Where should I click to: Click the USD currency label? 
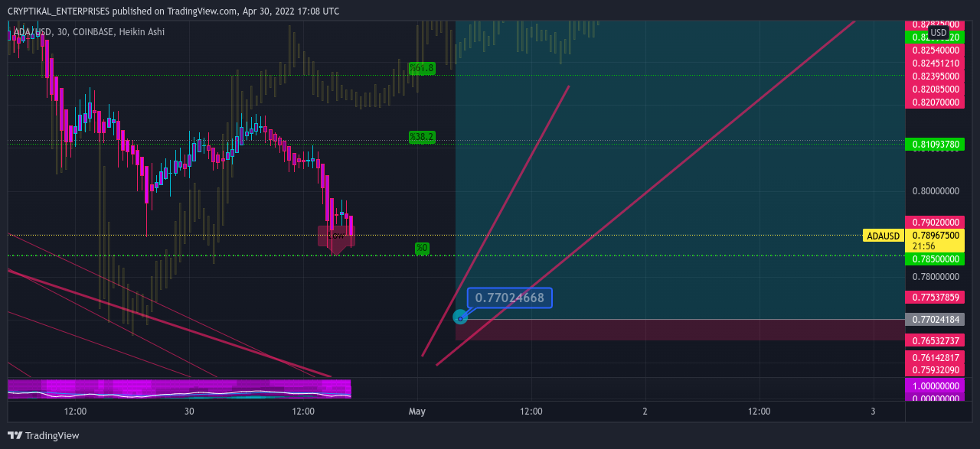(x=939, y=33)
